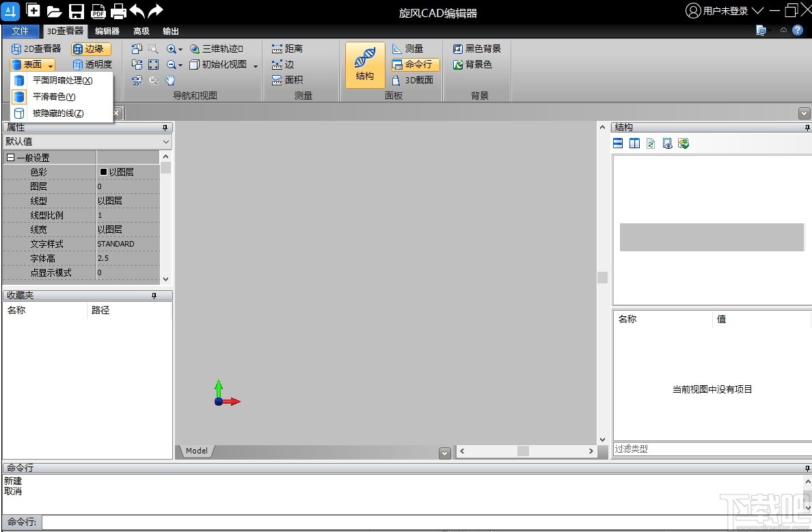Viewport: 812px width, 532px height.
Task: Pin the 收藏夹 favorites panel
Action: (154, 296)
